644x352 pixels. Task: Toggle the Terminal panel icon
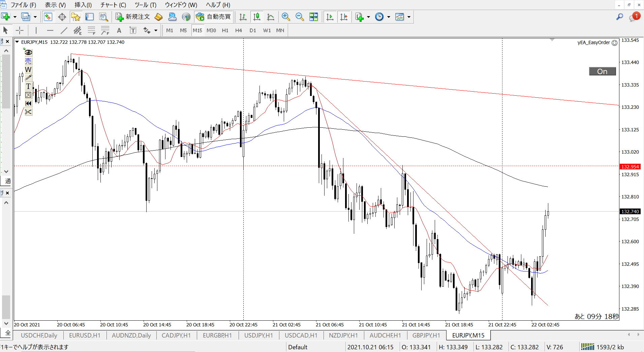[89, 17]
